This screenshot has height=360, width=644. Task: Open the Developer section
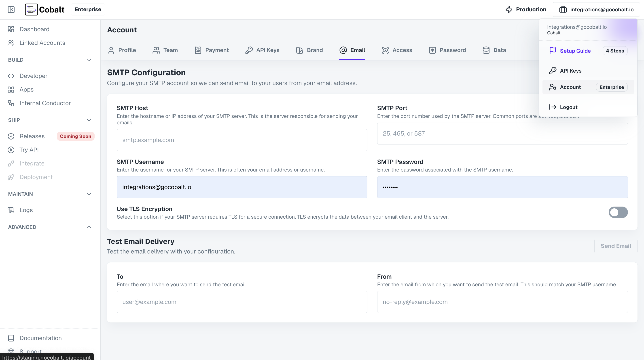tap(33, 76)
